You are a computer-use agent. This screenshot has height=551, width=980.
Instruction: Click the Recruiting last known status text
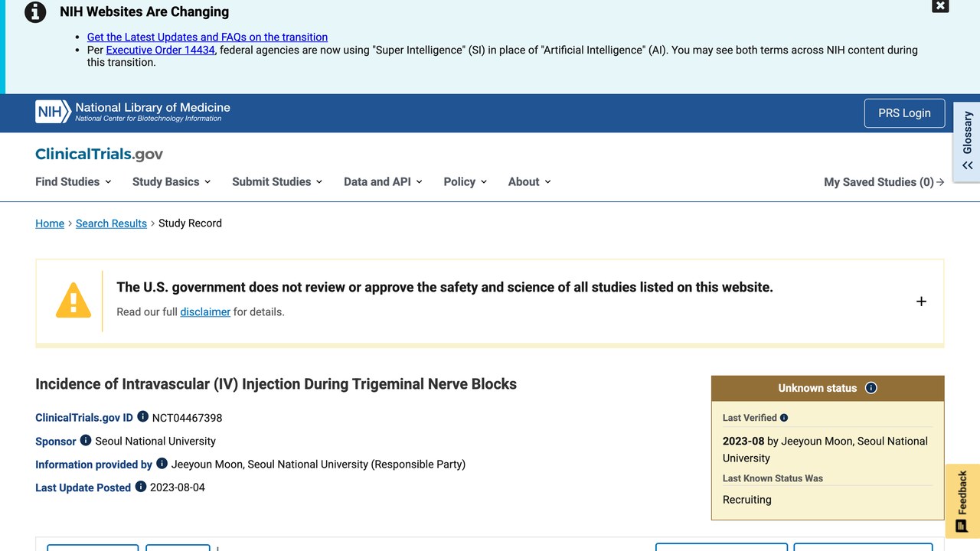click(x=747, y=500)
